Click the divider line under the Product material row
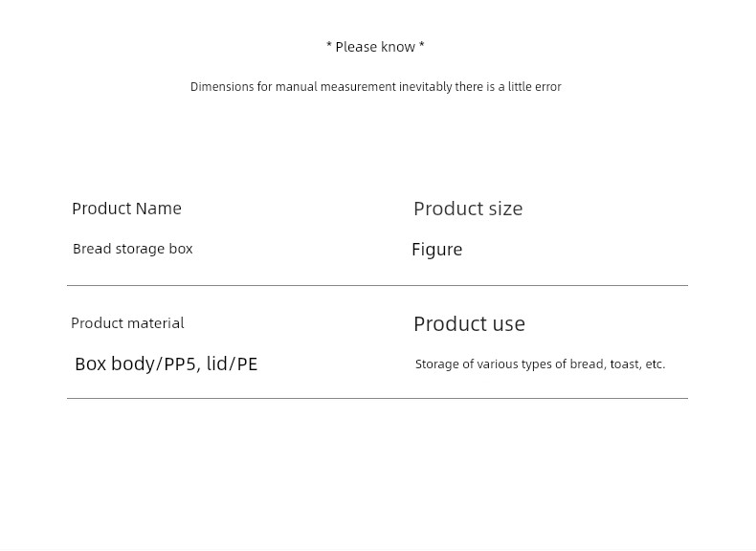Image resolution: width=756 pixels, height=551 pixels. coord(377,398)
